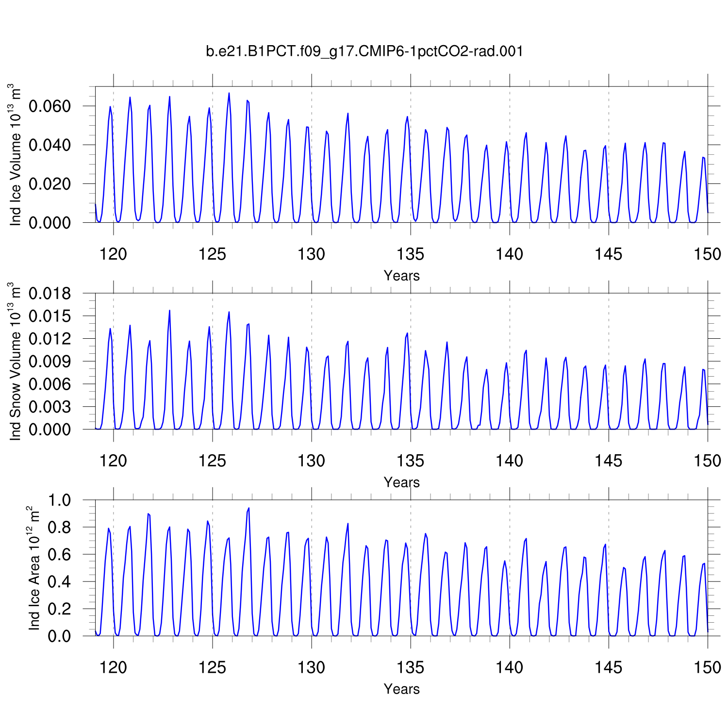Click the tallest peak in the ice area curve
Viewport: 728px width, 728px height.
point(249,508)
